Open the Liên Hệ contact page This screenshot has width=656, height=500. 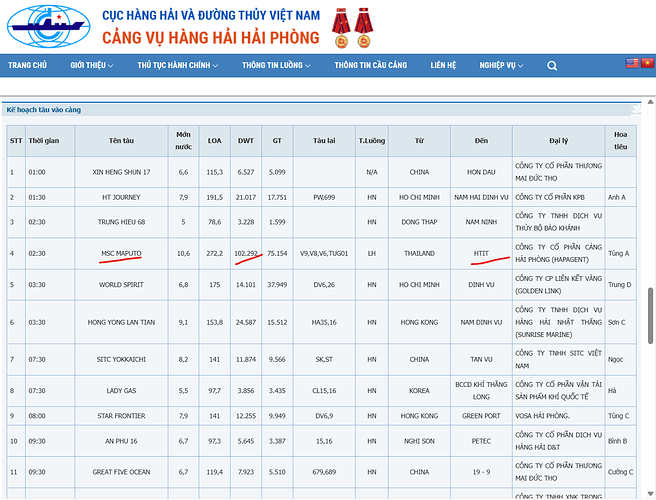(443, 65)
